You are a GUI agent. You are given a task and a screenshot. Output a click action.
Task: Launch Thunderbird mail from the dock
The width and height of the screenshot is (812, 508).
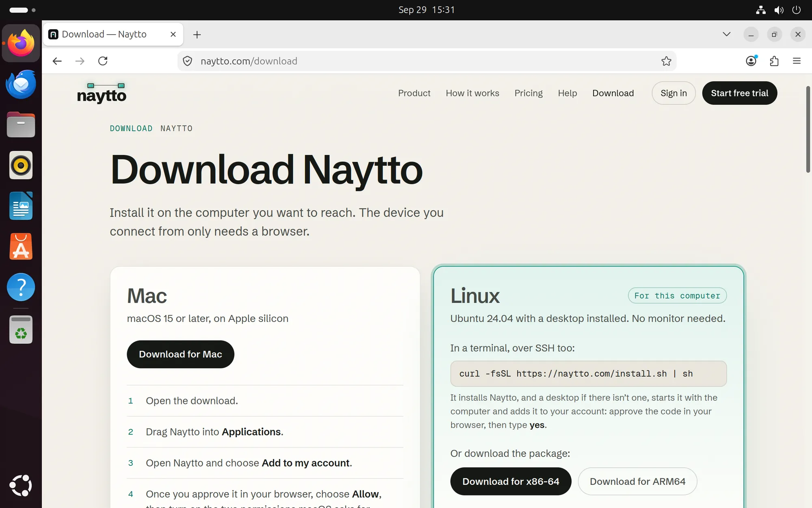(x=21, y=84)
